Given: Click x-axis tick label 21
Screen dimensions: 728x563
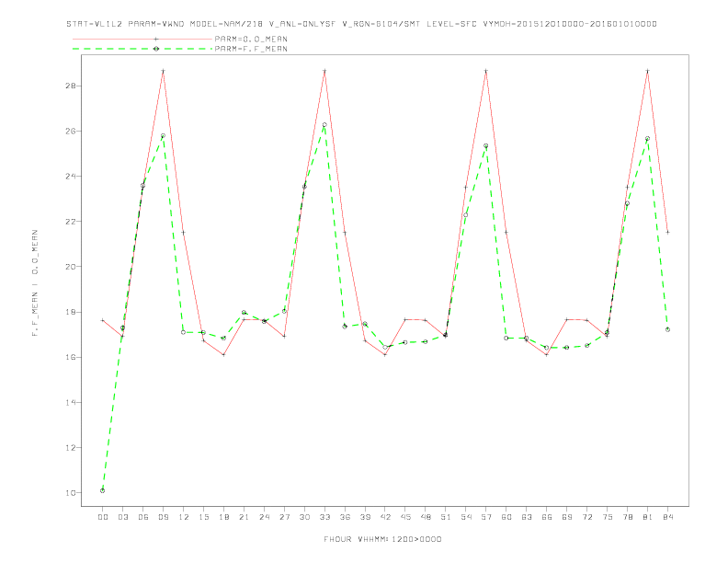Looking at the screenshot, I should pos(244,517).
